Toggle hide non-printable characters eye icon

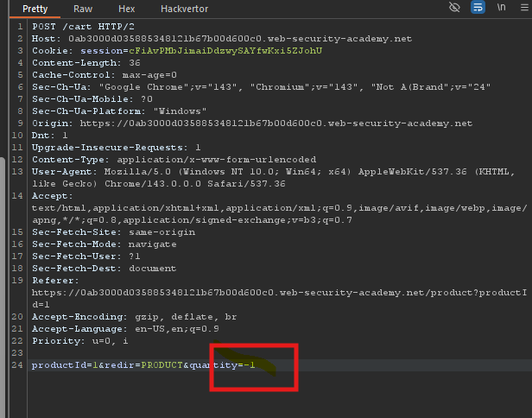pyautogui.click(x=454, y=7)
